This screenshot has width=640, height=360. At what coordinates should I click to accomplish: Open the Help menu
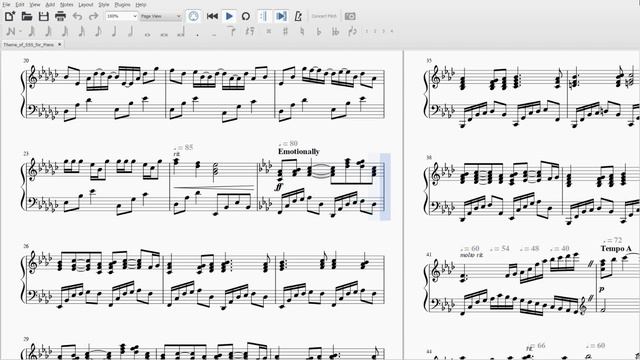pyautogui.click(x=140, y=4)
